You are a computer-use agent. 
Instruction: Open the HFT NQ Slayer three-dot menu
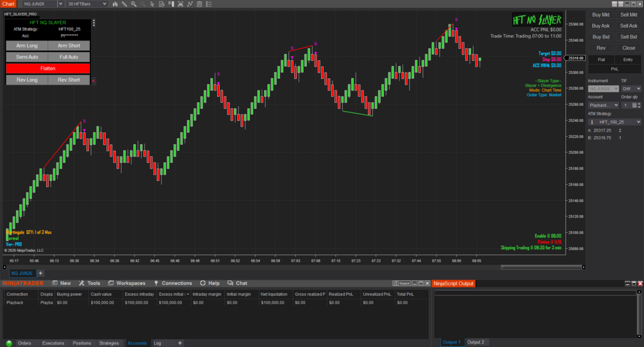[94, 23]
